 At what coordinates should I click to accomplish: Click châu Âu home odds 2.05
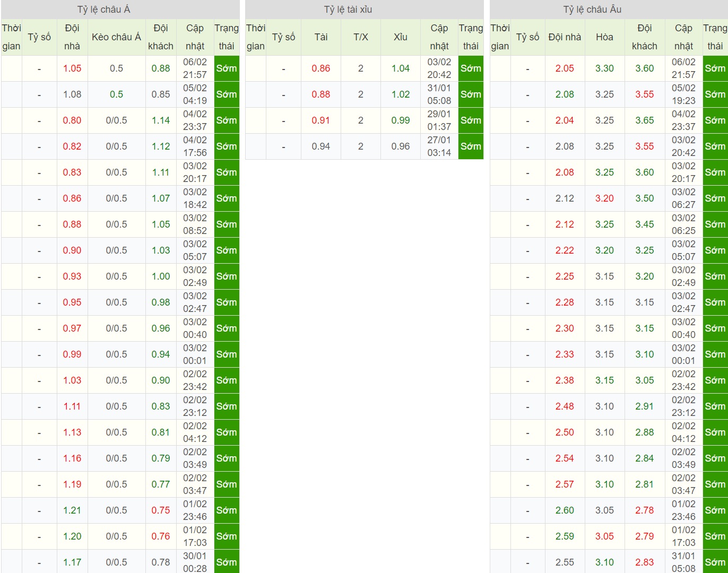565,68
